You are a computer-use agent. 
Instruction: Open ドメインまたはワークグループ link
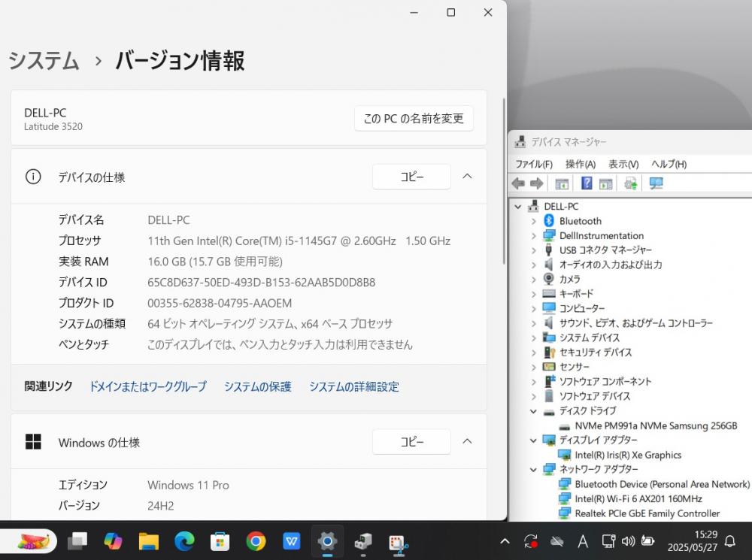click(x=148, y=386)
